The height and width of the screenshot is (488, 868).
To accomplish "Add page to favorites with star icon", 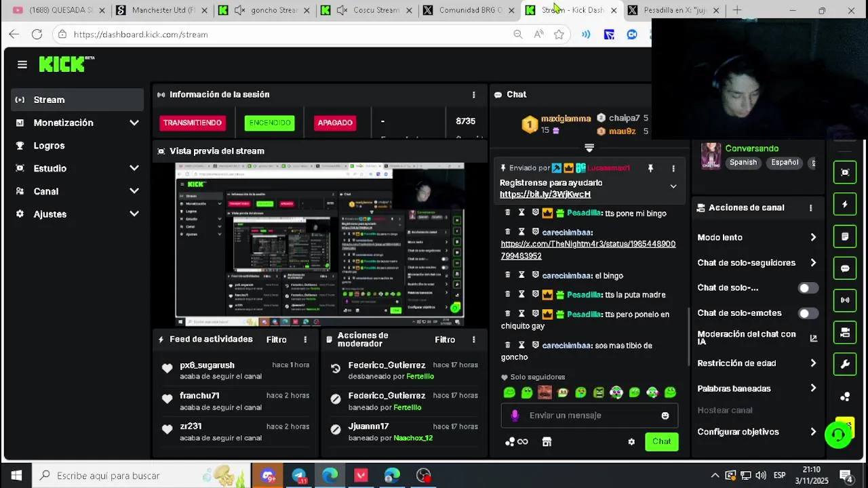I will 559,35.
